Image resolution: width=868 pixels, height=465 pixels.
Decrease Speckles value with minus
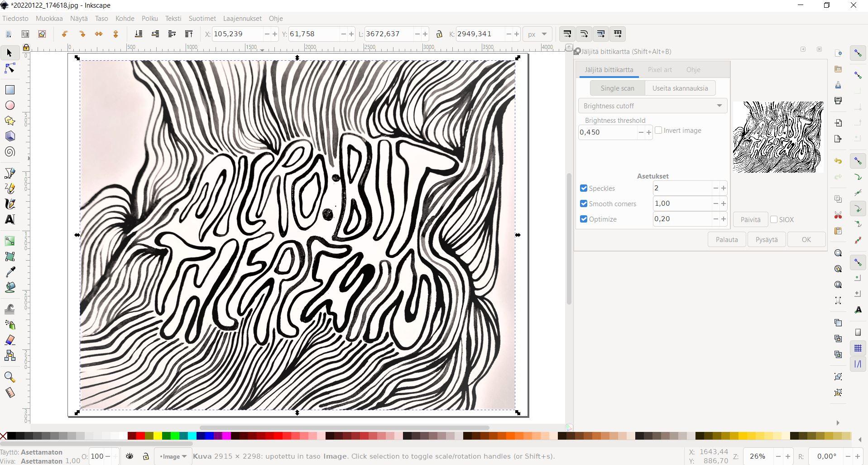(x=715, y=188)
